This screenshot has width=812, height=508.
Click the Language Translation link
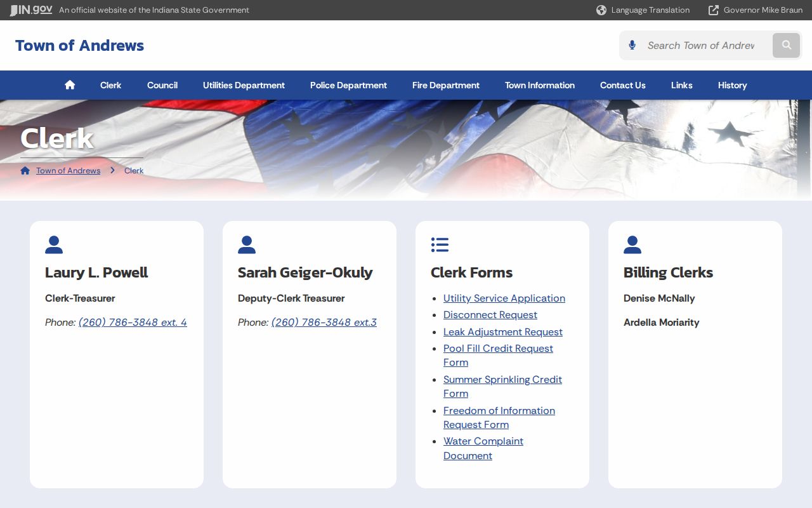650,10
